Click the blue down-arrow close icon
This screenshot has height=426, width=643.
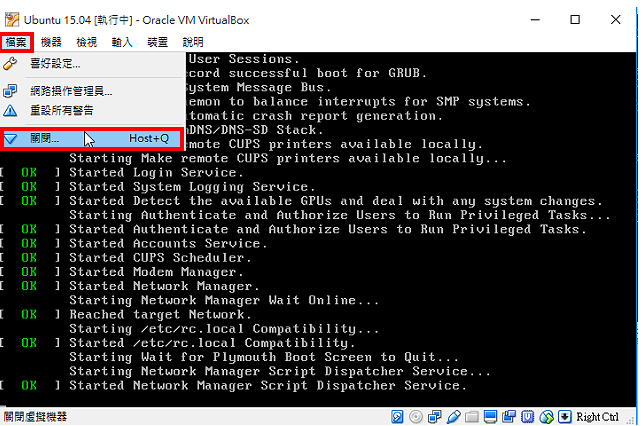(x=10, y=139)
